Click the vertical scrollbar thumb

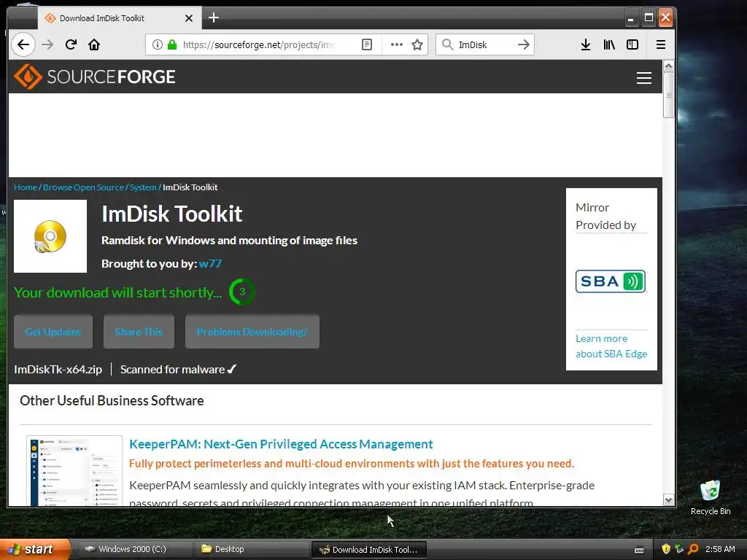click(x=668, y=95)
